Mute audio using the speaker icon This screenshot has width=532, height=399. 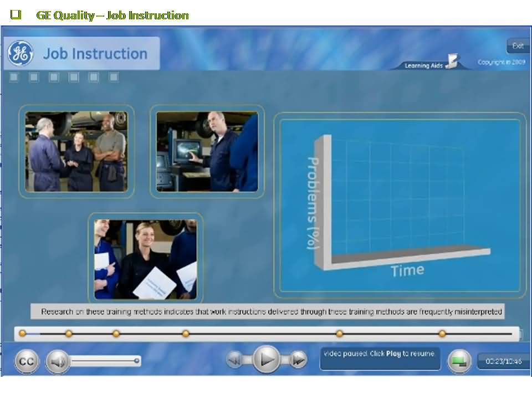pos(57,361)
